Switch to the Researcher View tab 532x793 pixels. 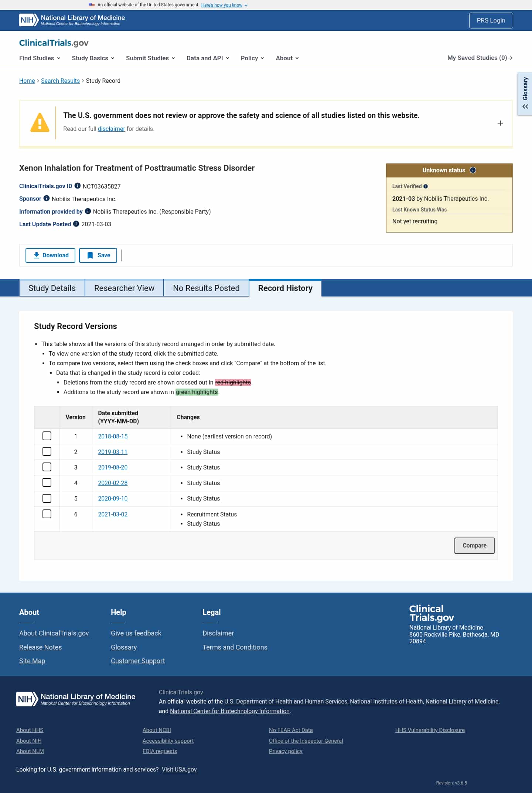tap(124, 288)
